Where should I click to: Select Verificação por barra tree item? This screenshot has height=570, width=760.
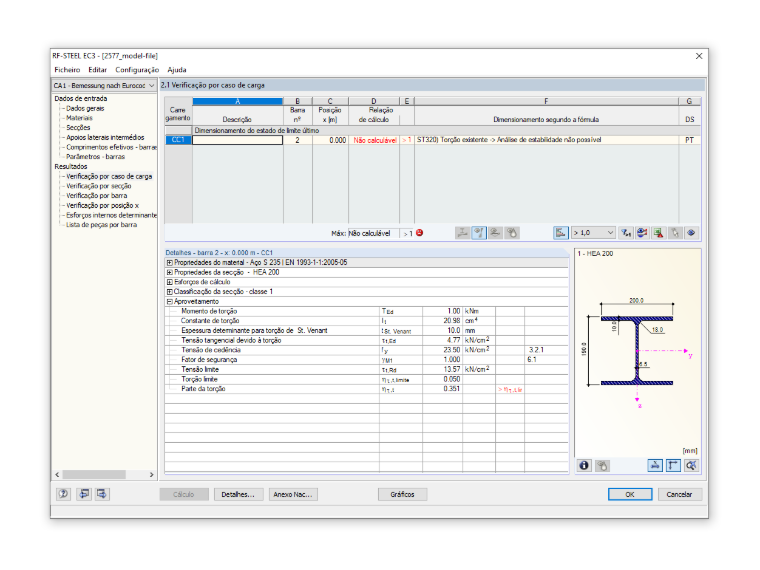point(97,196)
